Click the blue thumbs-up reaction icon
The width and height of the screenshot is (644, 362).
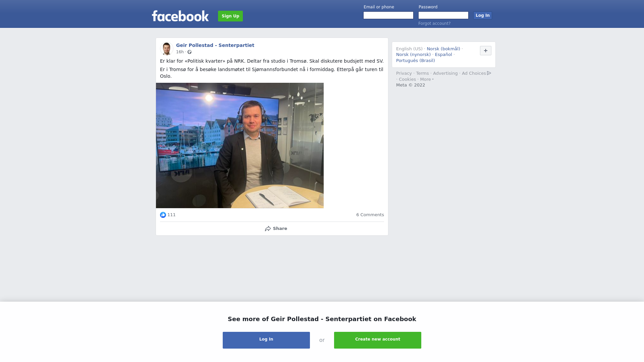click(x=163, y=215)
